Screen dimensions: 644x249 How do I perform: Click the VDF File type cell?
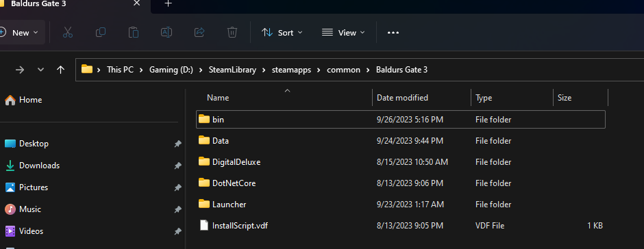(x=490, y=226)
